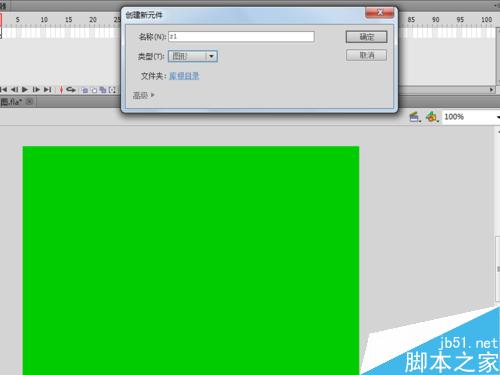Enable onion skin icon in timeline
This screenshot has width=500, height=375.
tap(85, 90)
